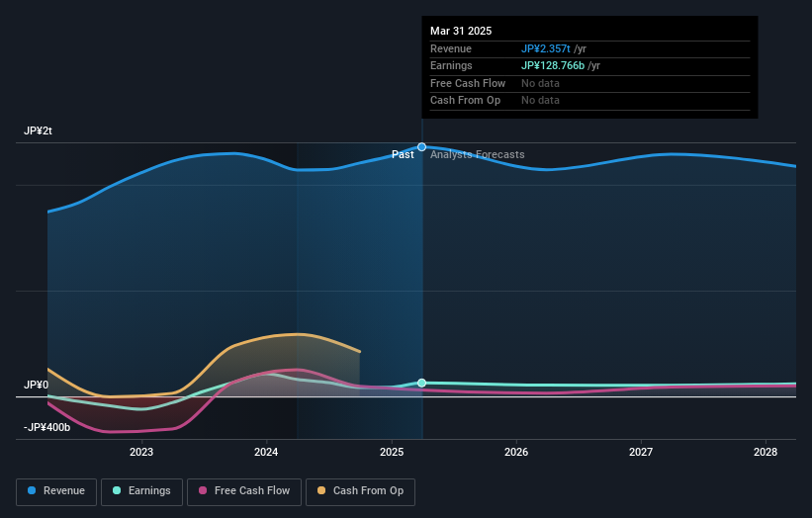Click the JP¥2t y-axis label
812x518 pixels.
tap(38, 130)
